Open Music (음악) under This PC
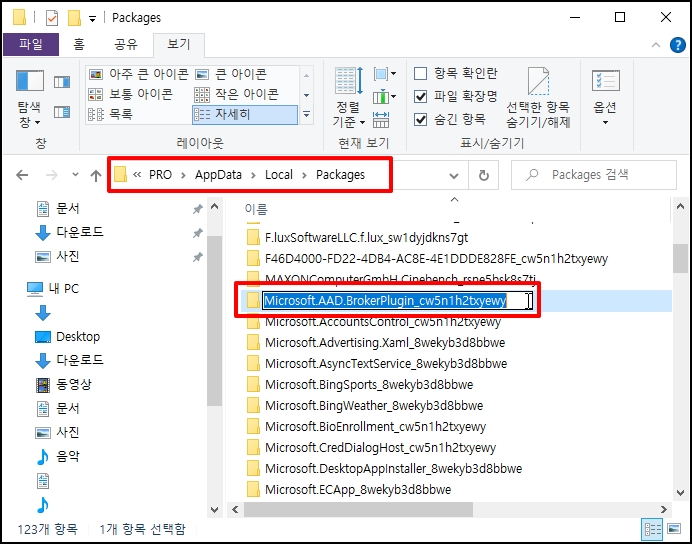The height and width of the screenshot is (544, 692). click(57, 456)
